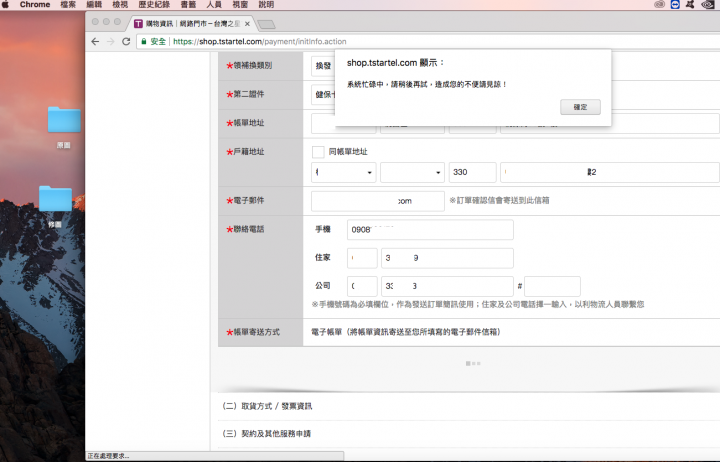Reload the page with the refresh icon
This screenshot has width=720, height=462.
click(x=126, y=42)
